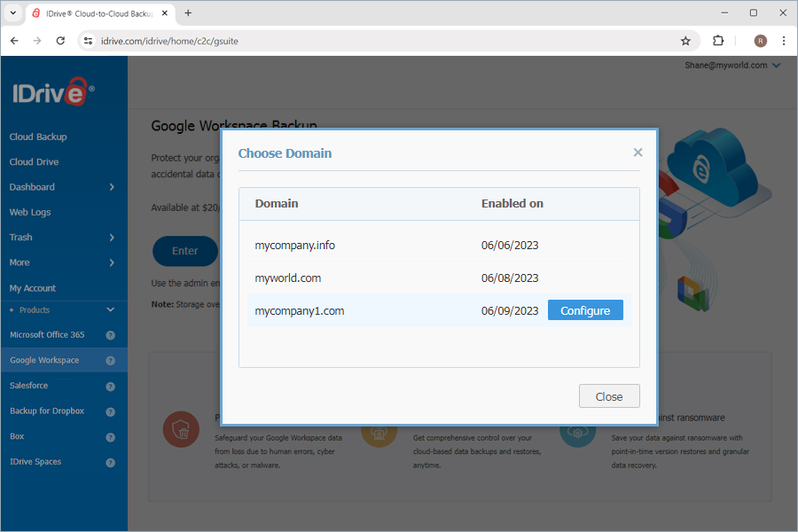Configure the mycompany1.com domain
The width and height of the screenshot is (798, 532).
click(585, 309)
